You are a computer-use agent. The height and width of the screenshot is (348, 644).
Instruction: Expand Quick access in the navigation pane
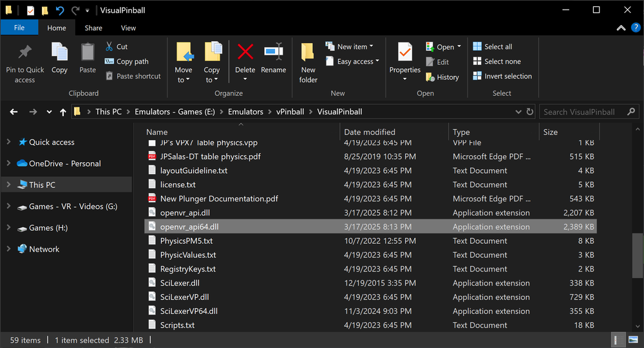8,142
